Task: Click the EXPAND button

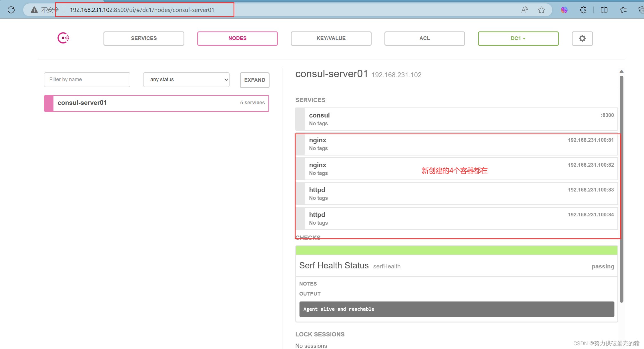Action: point(254,80)
